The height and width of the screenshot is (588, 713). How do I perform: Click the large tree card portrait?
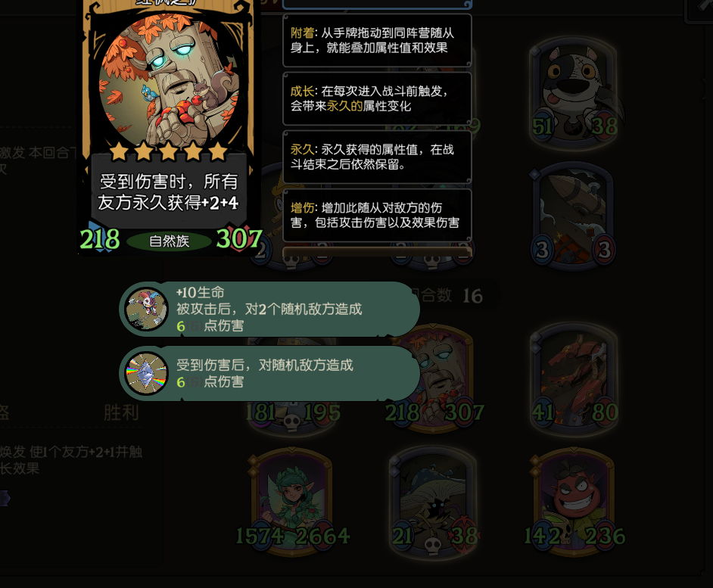click(x=169, y=79)
